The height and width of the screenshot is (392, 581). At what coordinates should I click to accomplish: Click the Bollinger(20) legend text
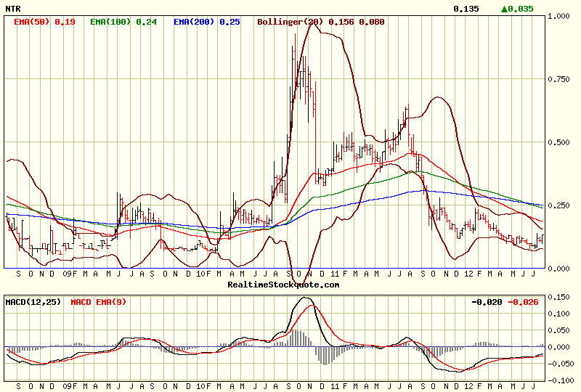pos(290,22)
